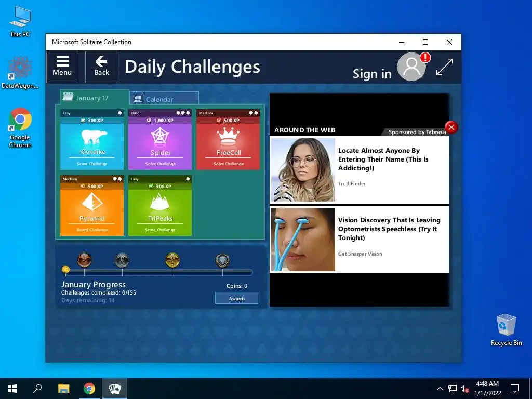Maximize the Solitaire Collection window
Screen dimensions: 532x399
point(425,42)
